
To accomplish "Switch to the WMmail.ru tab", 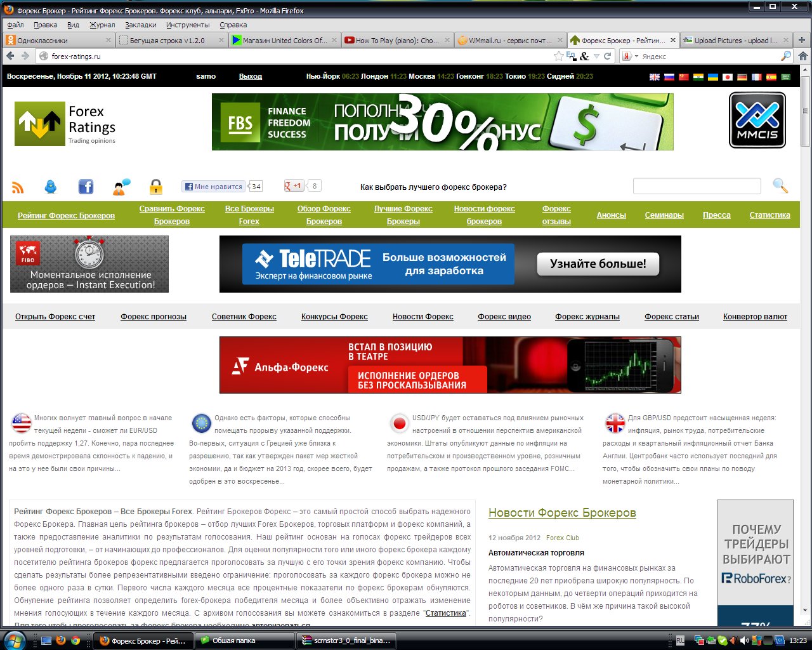I will [x=511, y=40].
